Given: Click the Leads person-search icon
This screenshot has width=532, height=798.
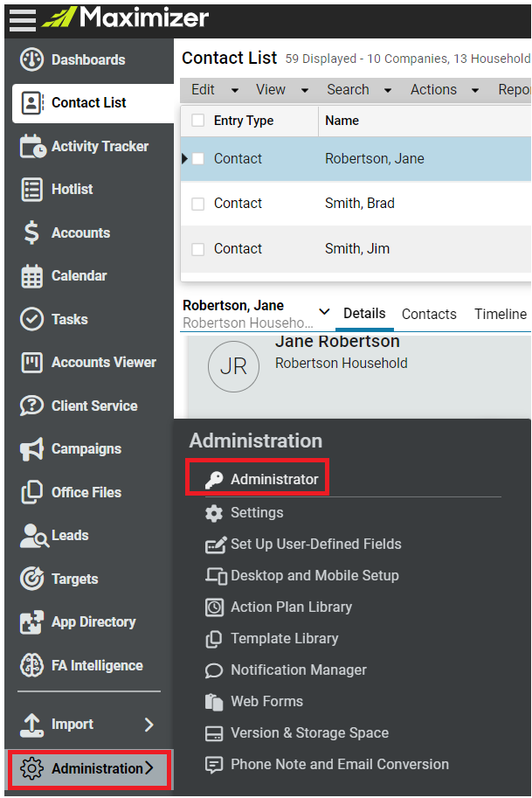Looking at the screenshot, I should pyautogui.click(x=34, y=536).
